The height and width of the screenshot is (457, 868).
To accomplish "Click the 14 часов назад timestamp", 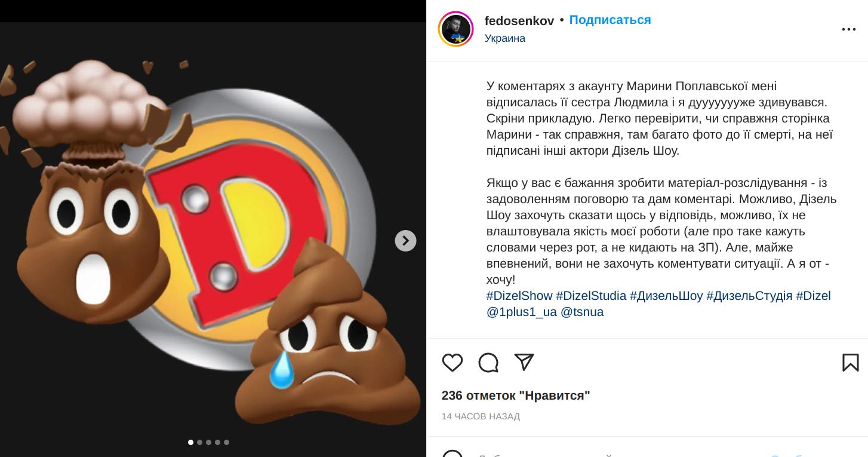I will pos(481,416).
